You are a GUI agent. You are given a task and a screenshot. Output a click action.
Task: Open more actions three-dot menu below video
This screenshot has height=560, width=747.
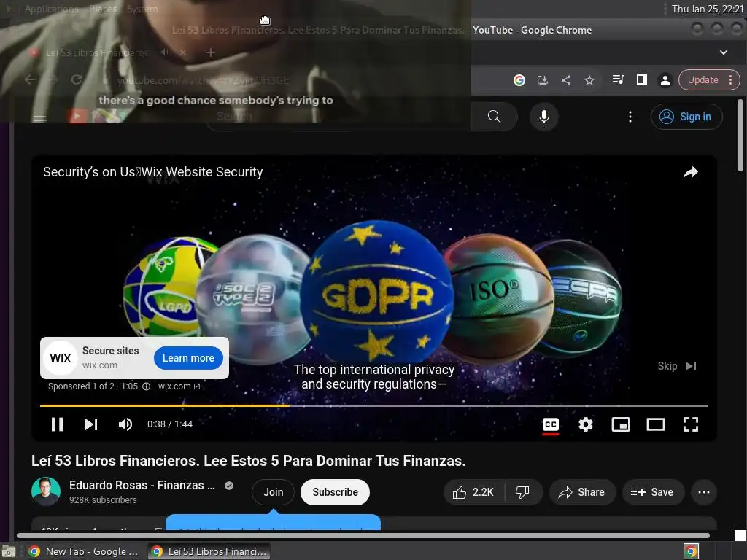point(704,492)
